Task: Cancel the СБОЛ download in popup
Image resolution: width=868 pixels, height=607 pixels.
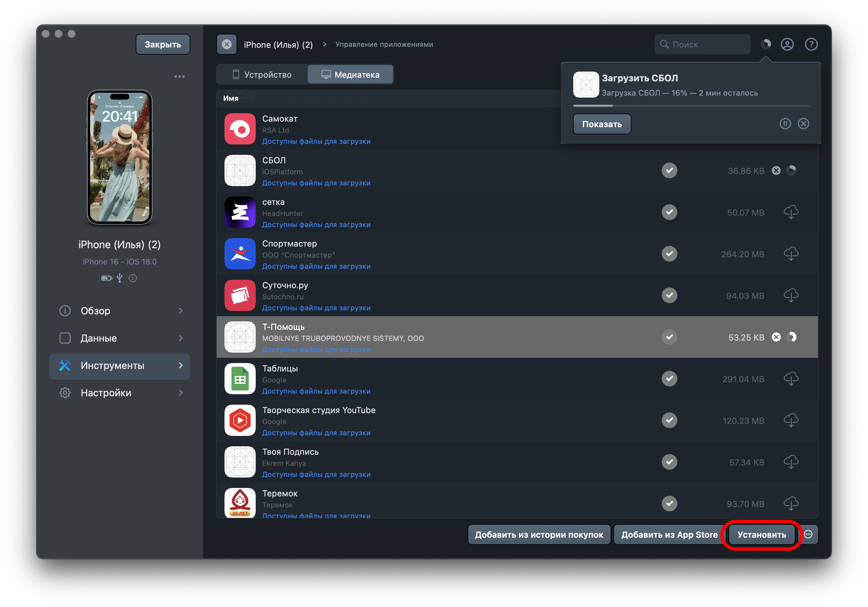Action: tap(803, 124)
